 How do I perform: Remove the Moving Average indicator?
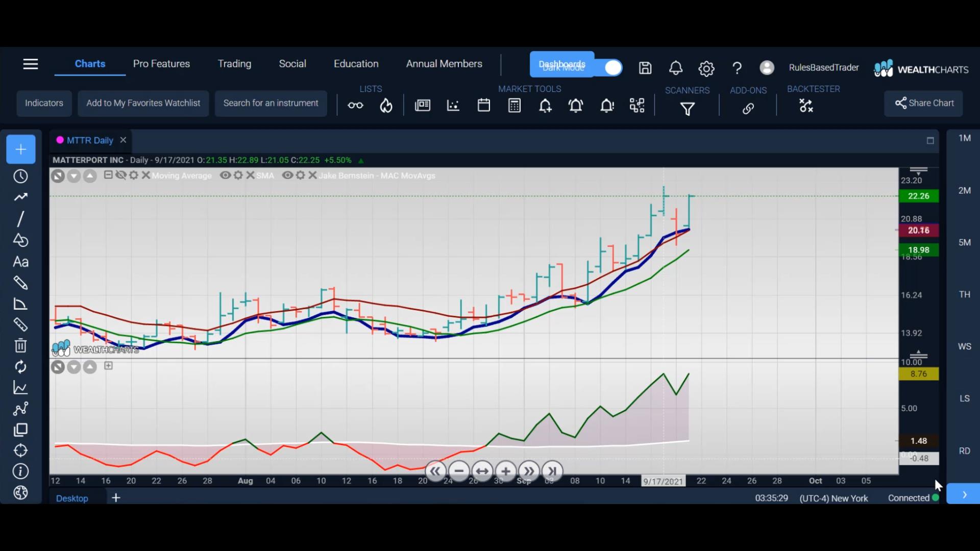tap(146, 176)
